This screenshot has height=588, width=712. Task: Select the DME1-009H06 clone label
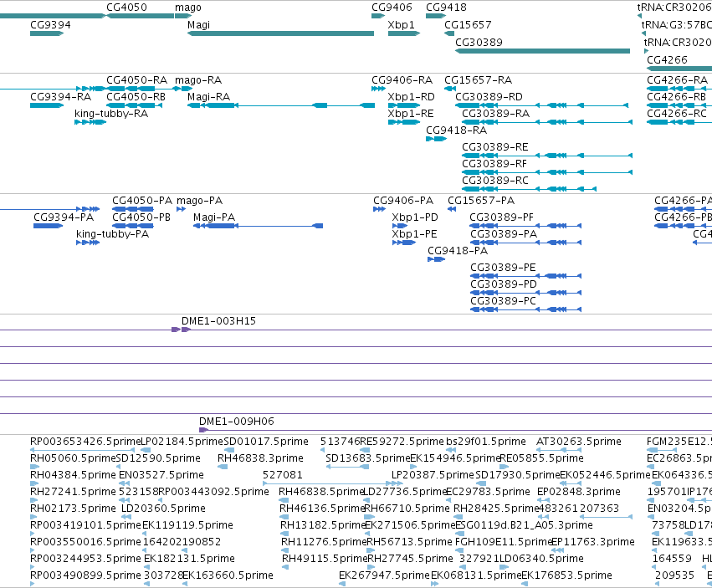pos(237,422)
